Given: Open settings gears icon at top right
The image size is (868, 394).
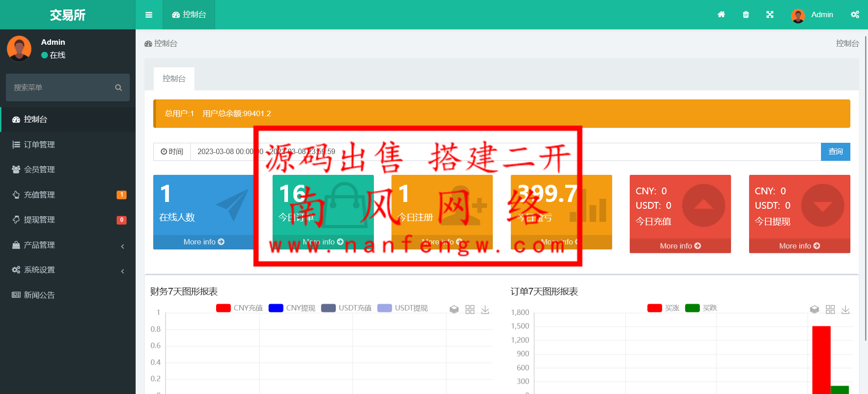Looking at the screenshot, I should pos(855,14).
